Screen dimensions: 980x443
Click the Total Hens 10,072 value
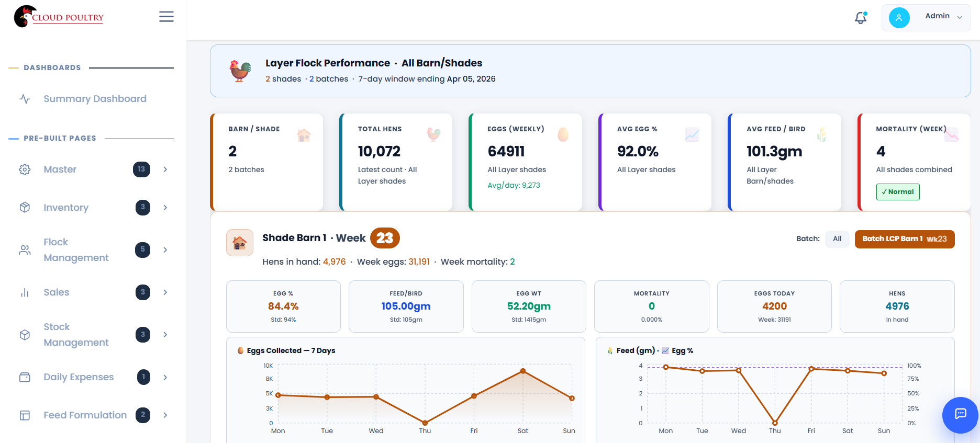[379, 152]
